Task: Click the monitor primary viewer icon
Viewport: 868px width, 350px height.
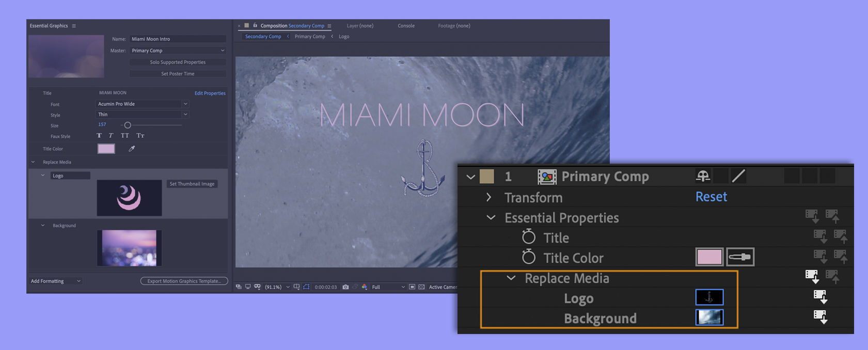Action: click(x=248, y=287)
